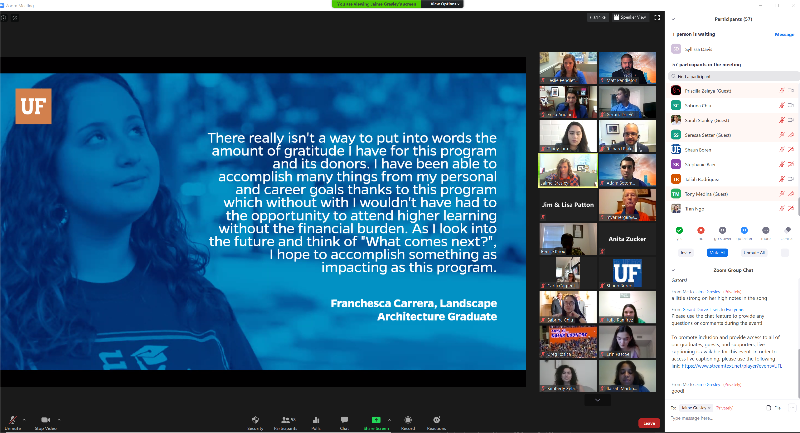Click the top-left encryption shield icon

click(15, 17)
